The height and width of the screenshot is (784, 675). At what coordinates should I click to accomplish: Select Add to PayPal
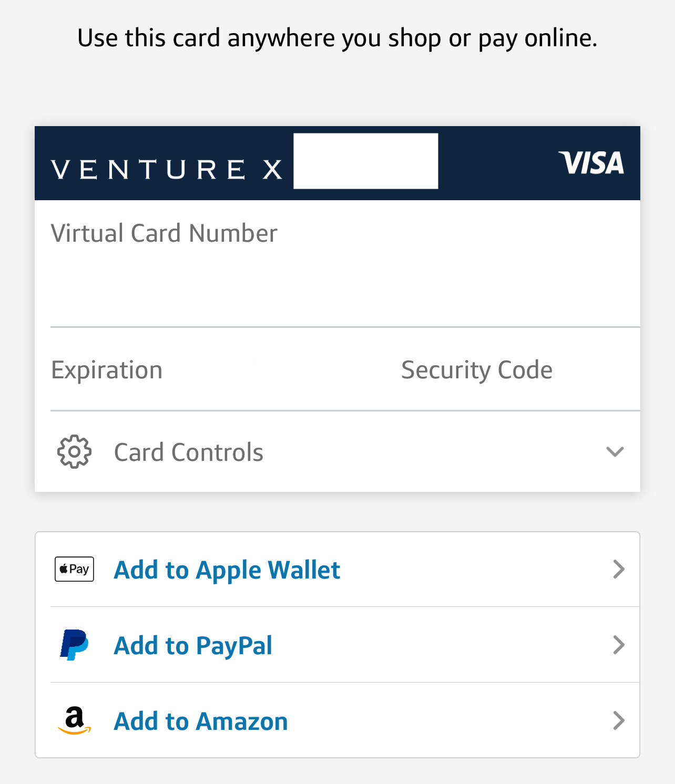[192, 645]
